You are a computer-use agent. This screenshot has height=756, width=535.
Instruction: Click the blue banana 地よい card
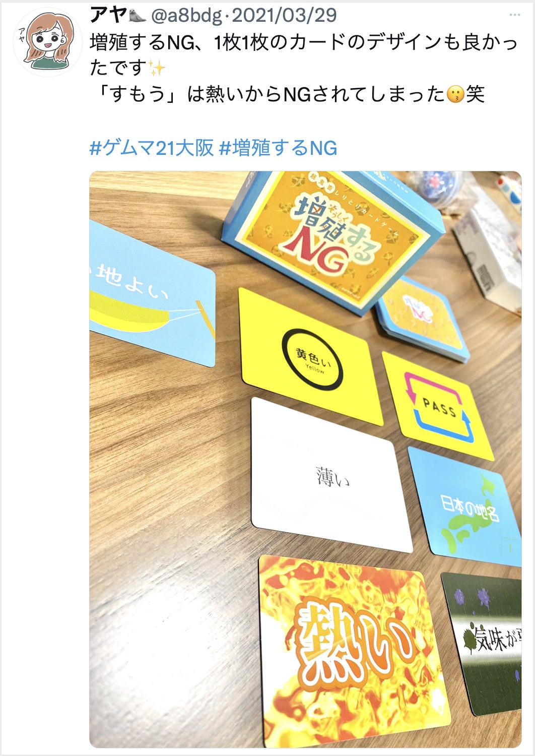pyautogui.click(x=152, y=293)
